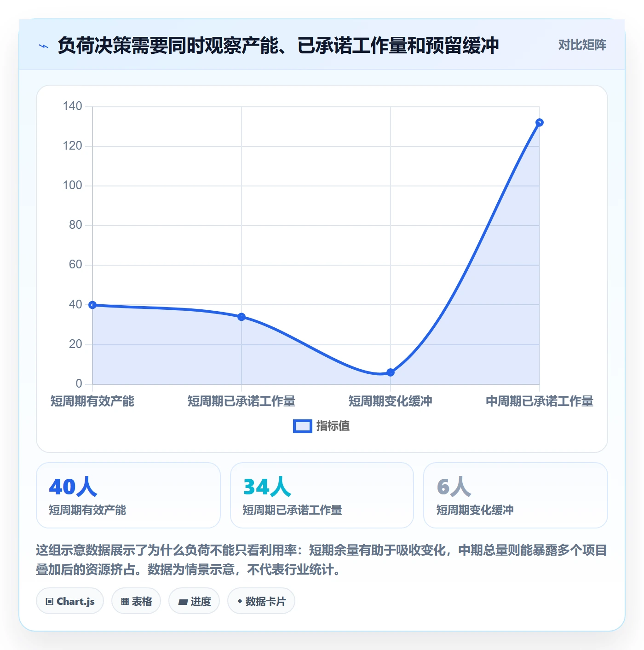Screen dimensions: 644x650
Task: Click the 短周期已承诺工作量 data point on chart
Action: click(241, 317)
